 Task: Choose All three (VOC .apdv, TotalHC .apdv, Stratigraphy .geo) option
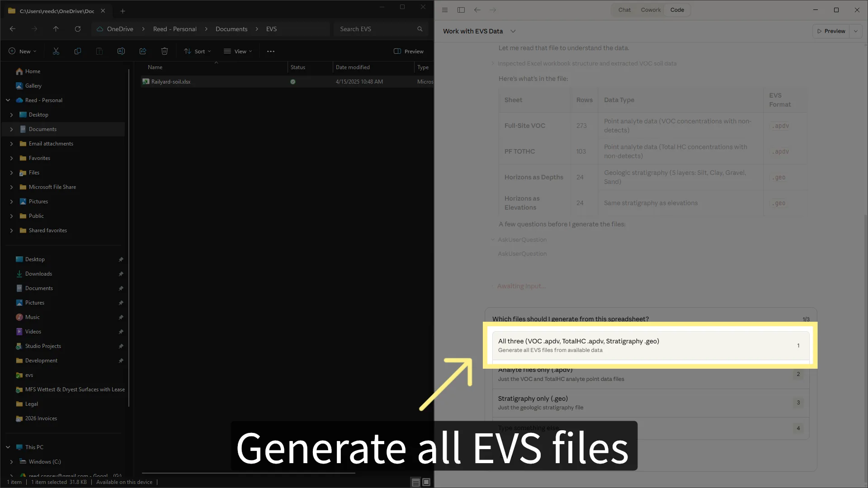pyautogui.click(x=651, y=346)
